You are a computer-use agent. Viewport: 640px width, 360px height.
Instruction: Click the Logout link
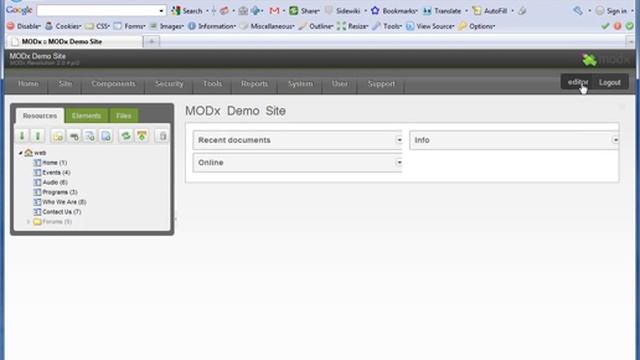coord(610,82)
